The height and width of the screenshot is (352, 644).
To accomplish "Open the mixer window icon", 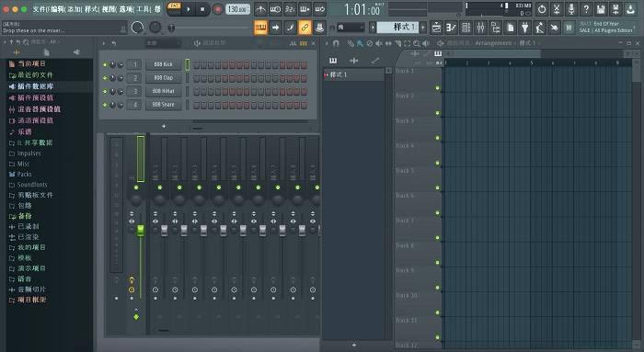I will tap(480, 28).
